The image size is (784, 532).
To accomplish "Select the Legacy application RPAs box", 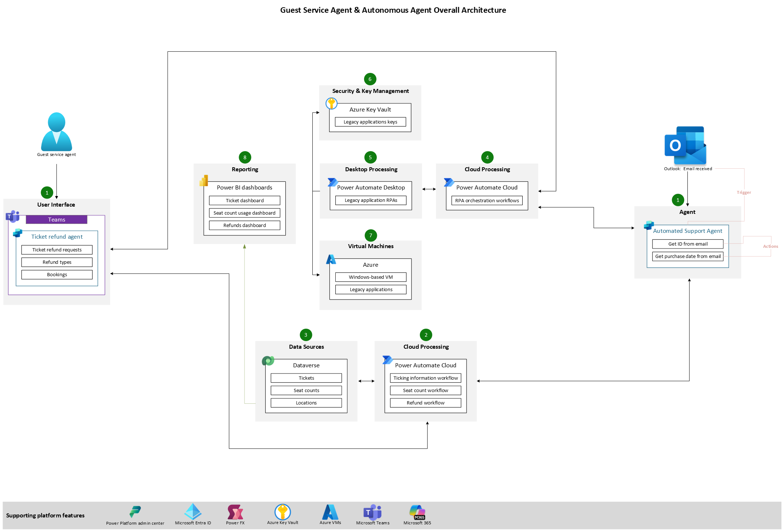I will pos(371,200).
